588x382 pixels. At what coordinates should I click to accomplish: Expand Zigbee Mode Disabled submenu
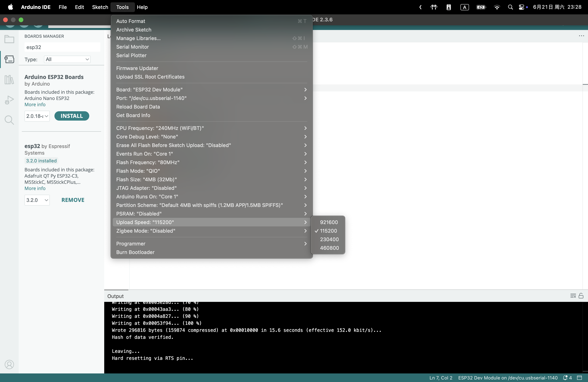(212, 231)
